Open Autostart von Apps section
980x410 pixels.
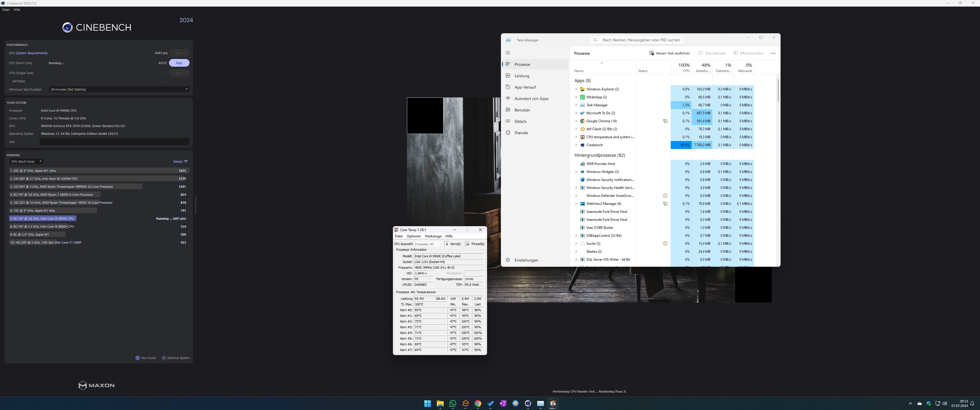click(x=531, y=99)
